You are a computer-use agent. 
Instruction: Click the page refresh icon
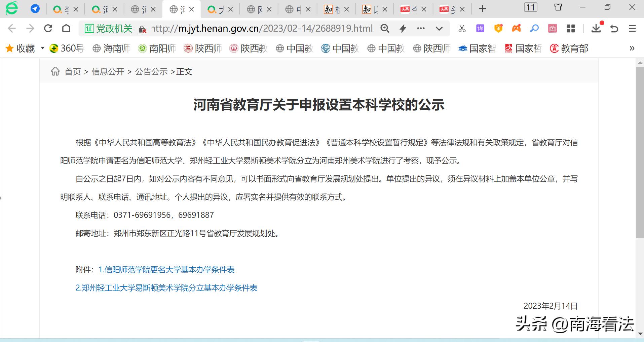tap(48, 28)
